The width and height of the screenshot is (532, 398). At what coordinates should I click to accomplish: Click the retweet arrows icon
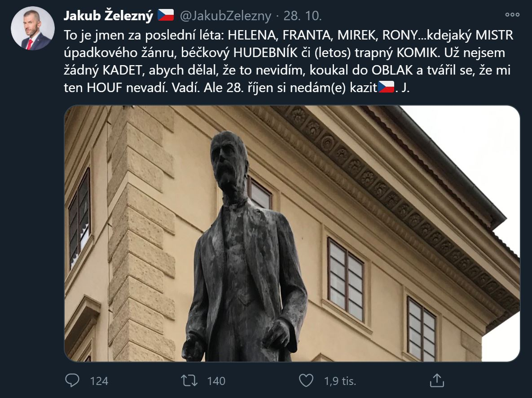189,380
